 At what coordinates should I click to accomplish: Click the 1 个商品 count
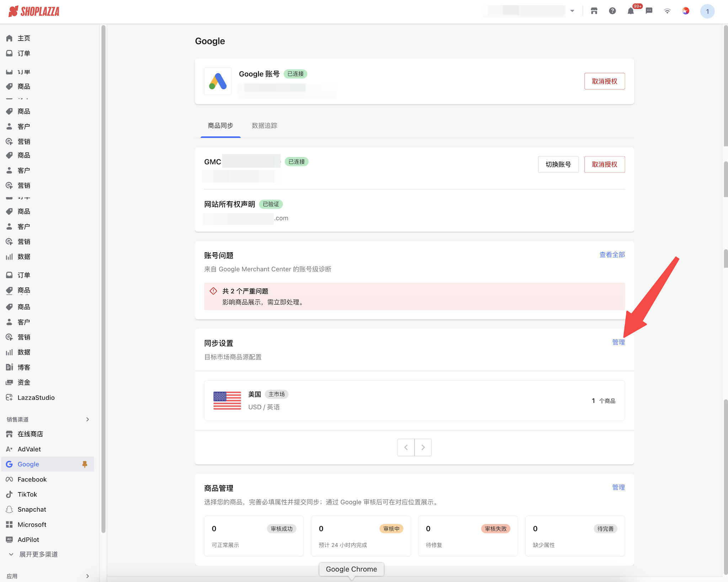pos(603,401)
